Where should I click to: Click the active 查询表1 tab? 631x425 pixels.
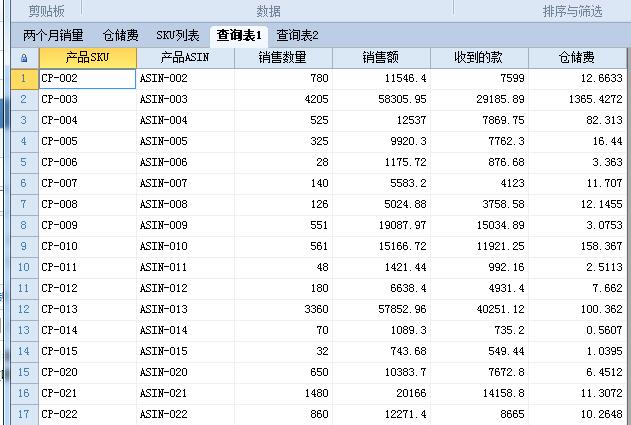[239, 35]
